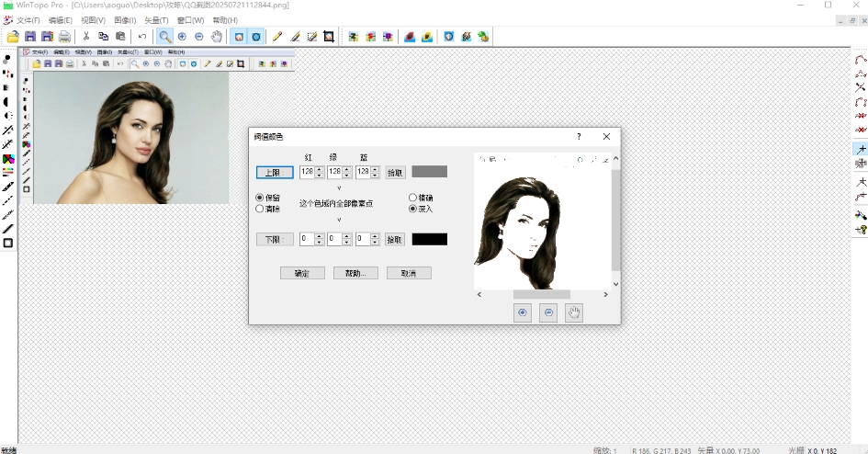This screenshot has width=868, height=454.
Task: Select the 清除 (clear) radio button
Action: 259,209
